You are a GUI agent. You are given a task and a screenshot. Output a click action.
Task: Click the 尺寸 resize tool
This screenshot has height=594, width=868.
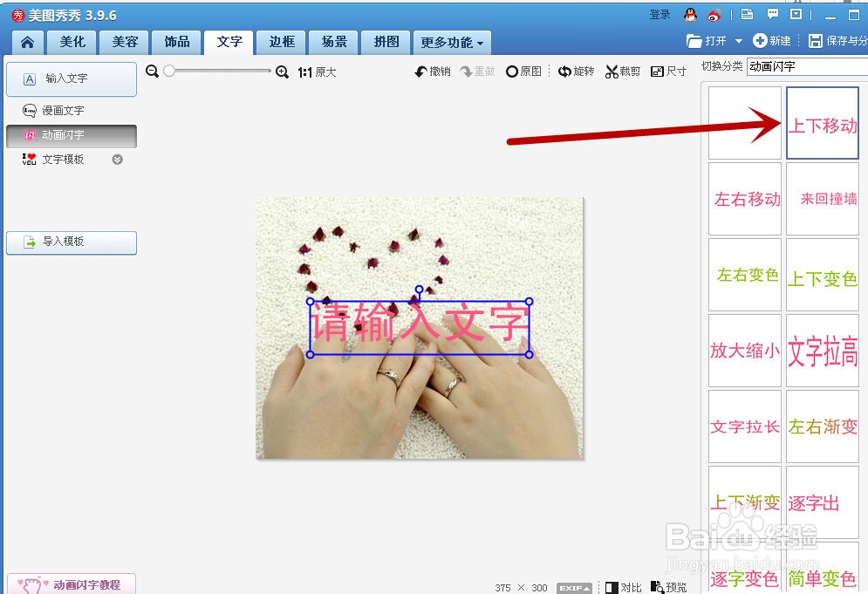pyautogui.click(x=669, y=72)
